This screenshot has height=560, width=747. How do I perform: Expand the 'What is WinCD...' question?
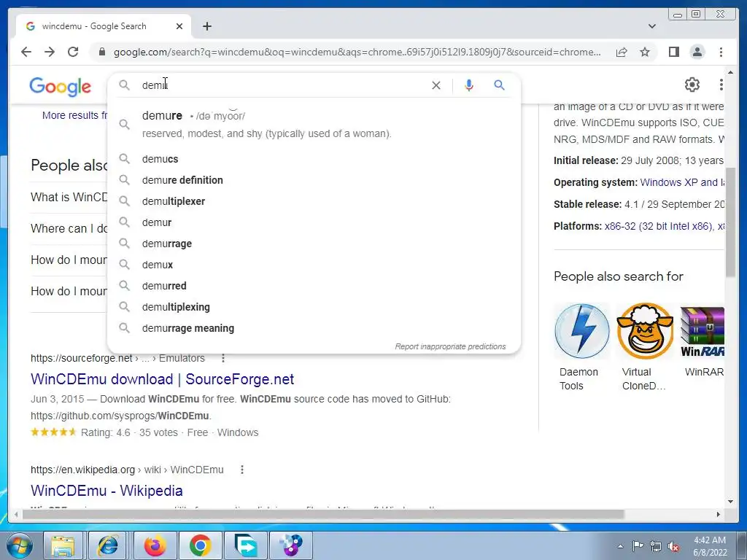pos(69,197)
